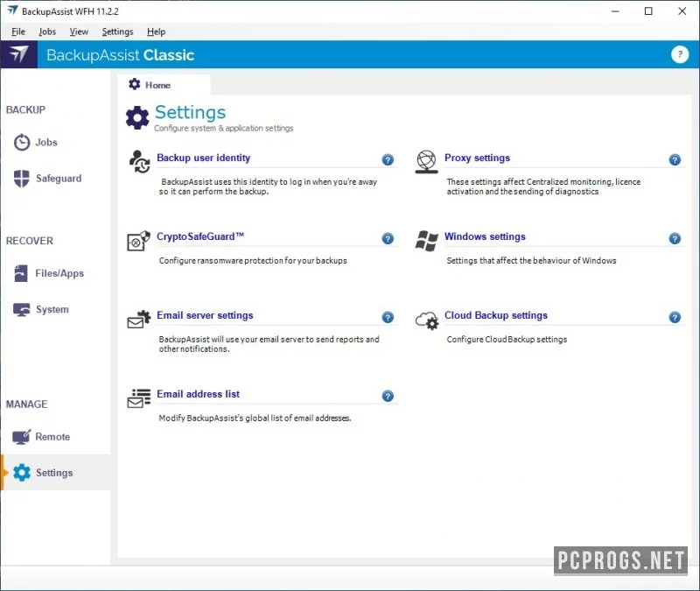Open Backup user identity link
Image resolution: width=700 pixels, height=591 pixels.
(204, 158)
